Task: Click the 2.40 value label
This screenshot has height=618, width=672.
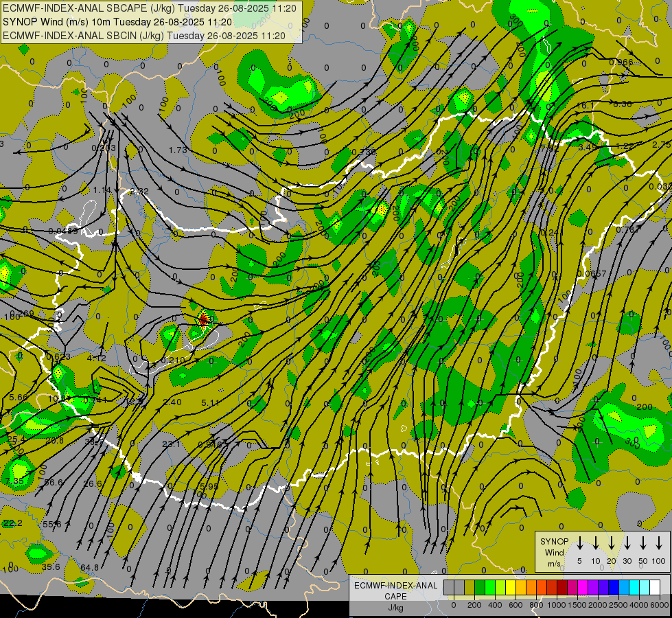Action: [173, 402]
